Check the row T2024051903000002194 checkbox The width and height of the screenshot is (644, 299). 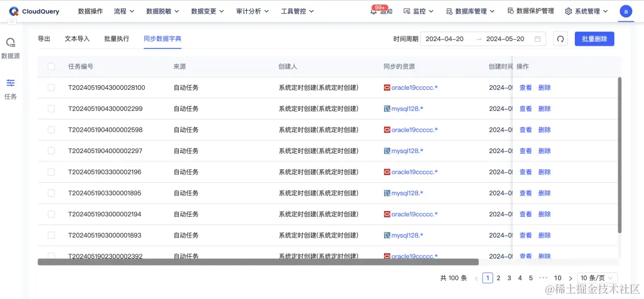tap(51, 214)
